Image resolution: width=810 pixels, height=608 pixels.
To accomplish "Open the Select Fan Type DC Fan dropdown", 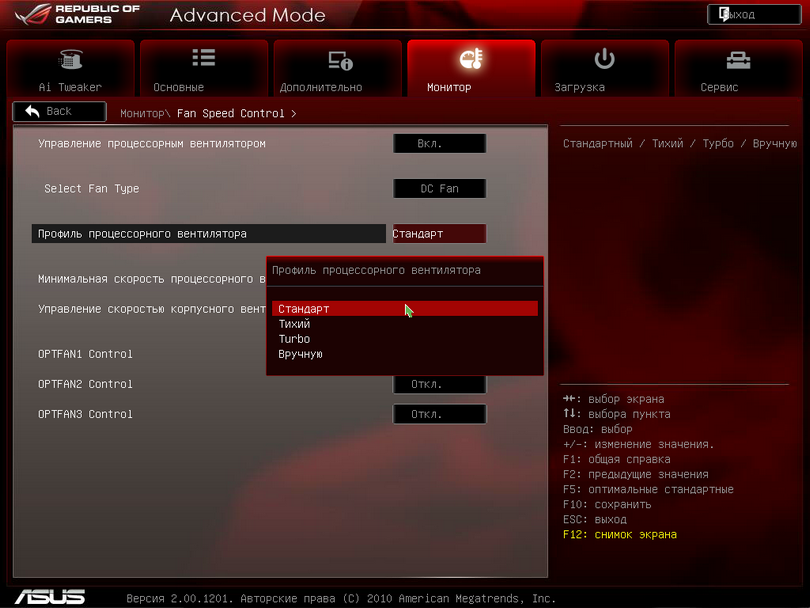I will coord(439,189).
